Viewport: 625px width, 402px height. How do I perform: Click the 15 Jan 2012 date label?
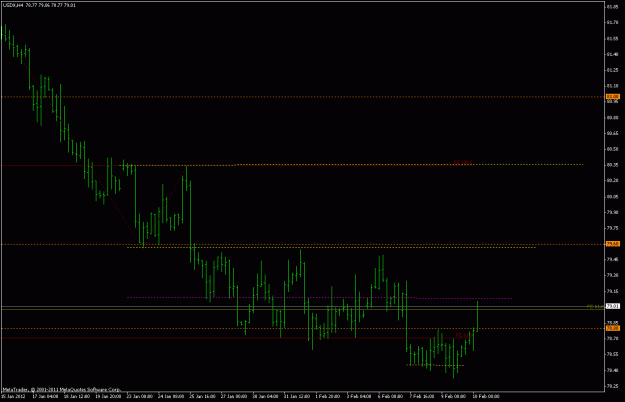tap(13, 396)
